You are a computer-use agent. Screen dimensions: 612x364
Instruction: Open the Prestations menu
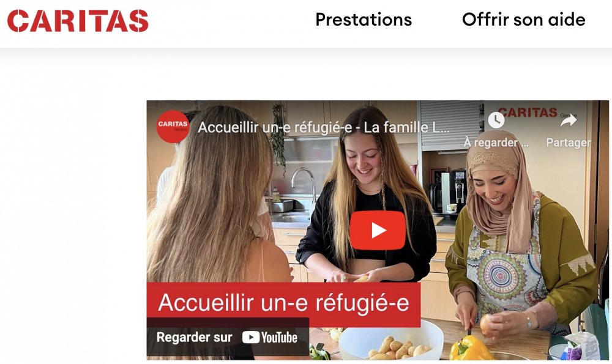point(364,20)
